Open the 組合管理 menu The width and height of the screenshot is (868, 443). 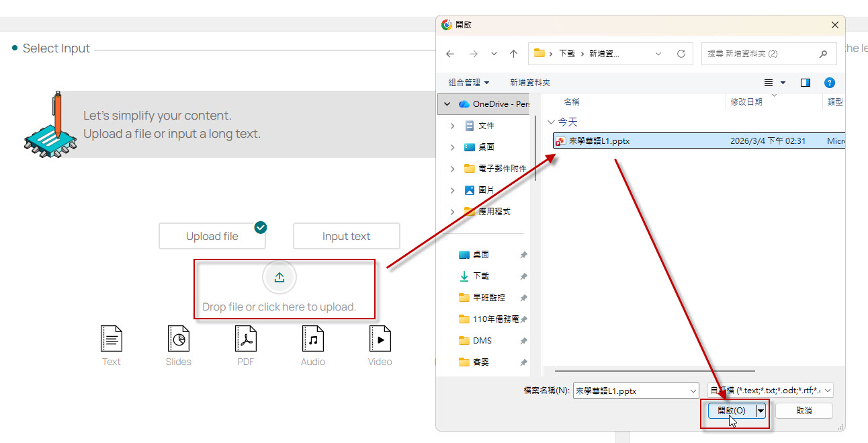tap(469, 83)
